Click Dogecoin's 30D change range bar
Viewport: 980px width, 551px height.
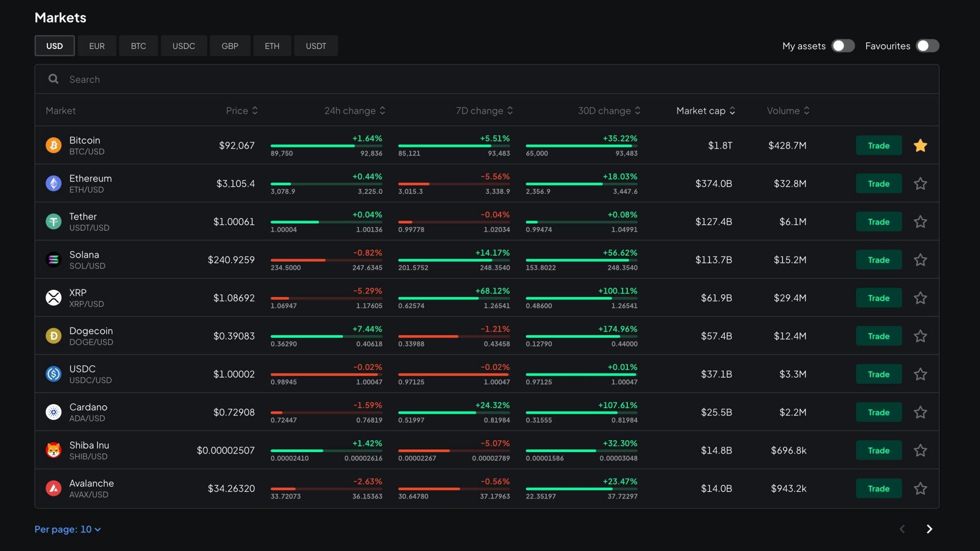point(581,336)
